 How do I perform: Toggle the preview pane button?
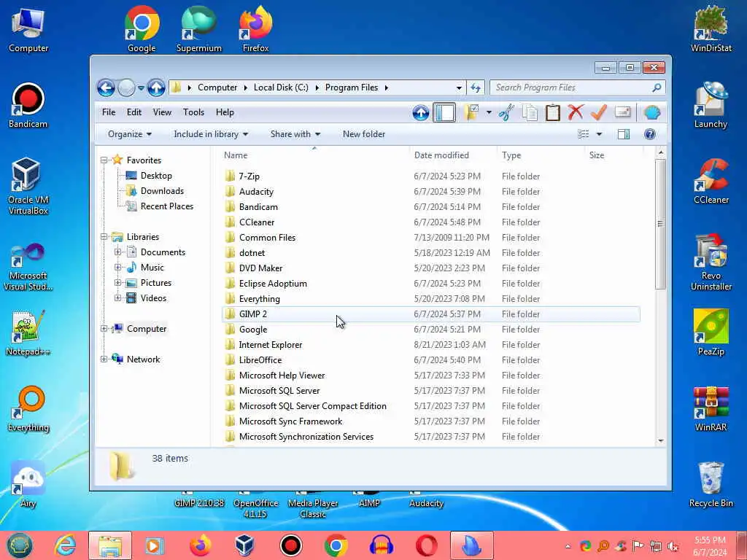[624, 134]
